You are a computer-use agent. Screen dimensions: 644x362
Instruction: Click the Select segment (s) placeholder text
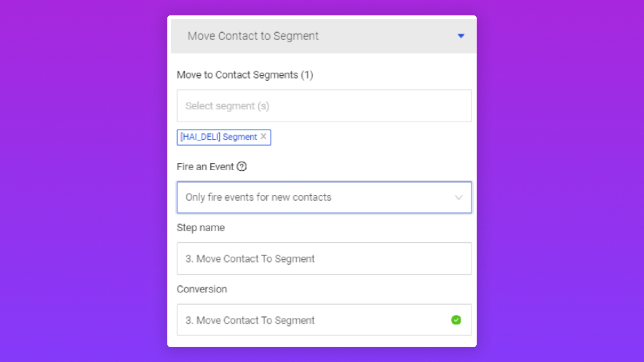pos(227,106)
